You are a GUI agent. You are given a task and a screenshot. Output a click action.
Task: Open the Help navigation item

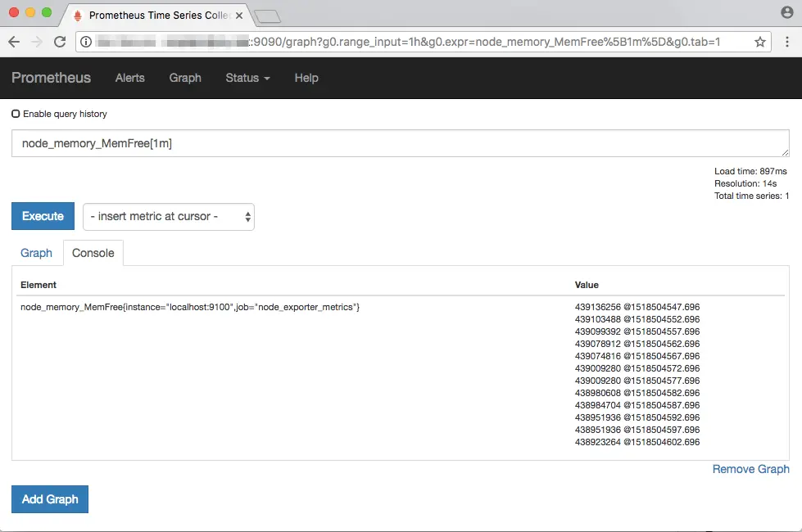coord(306,78)
